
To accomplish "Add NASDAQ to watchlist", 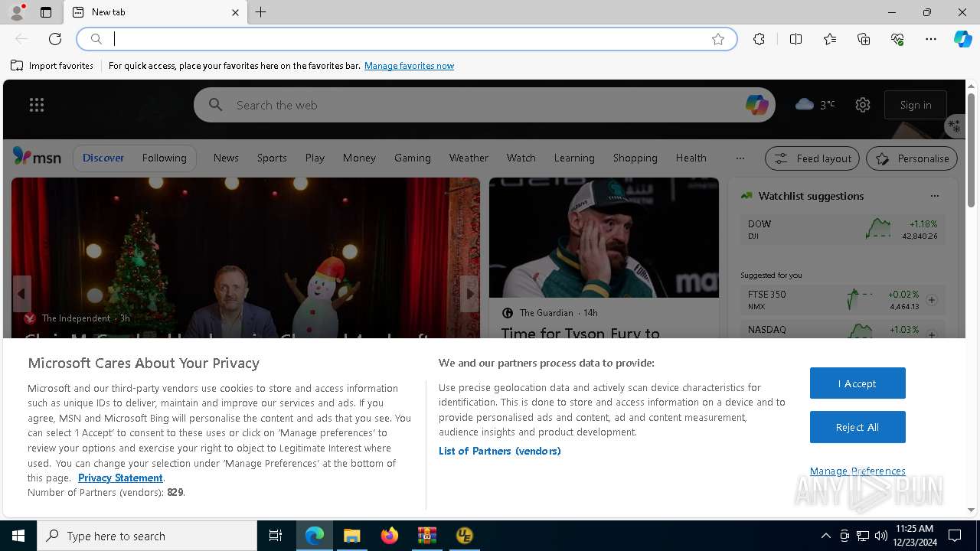I will click(x=932, y=334).
